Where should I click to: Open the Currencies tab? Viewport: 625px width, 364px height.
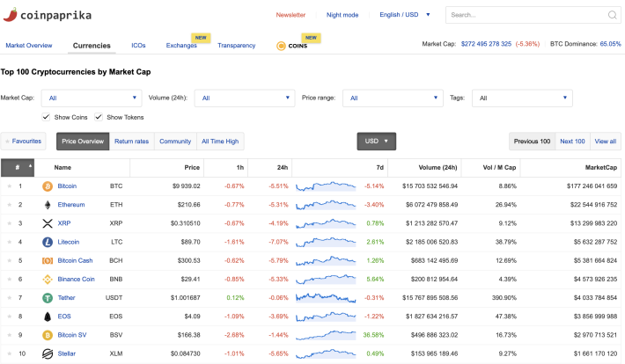click(92, 46)
